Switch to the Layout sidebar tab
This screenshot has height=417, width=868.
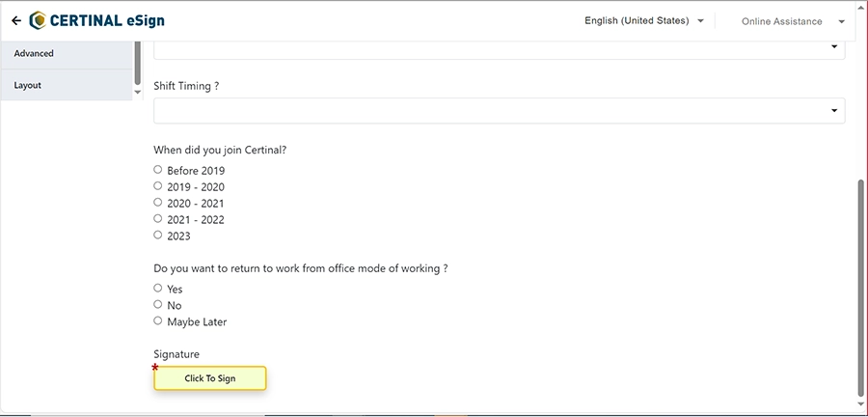pyautogui.click(x=67, y=85)
